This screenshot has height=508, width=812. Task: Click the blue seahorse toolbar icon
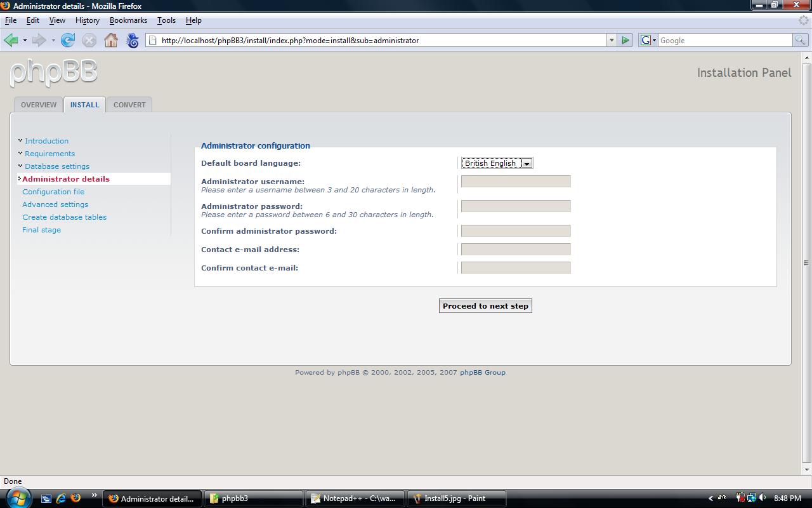point(133,41)
